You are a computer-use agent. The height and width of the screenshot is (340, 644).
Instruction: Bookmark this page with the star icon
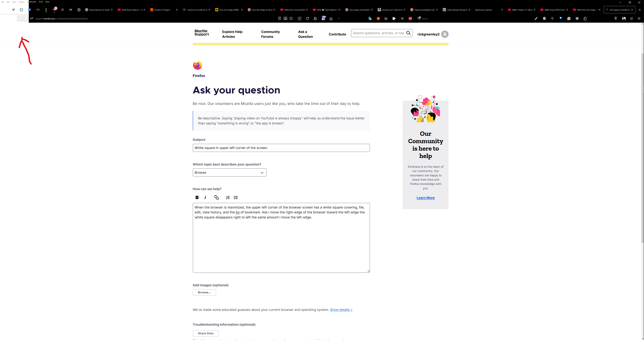pyautogui.click(x=291, y=19)
